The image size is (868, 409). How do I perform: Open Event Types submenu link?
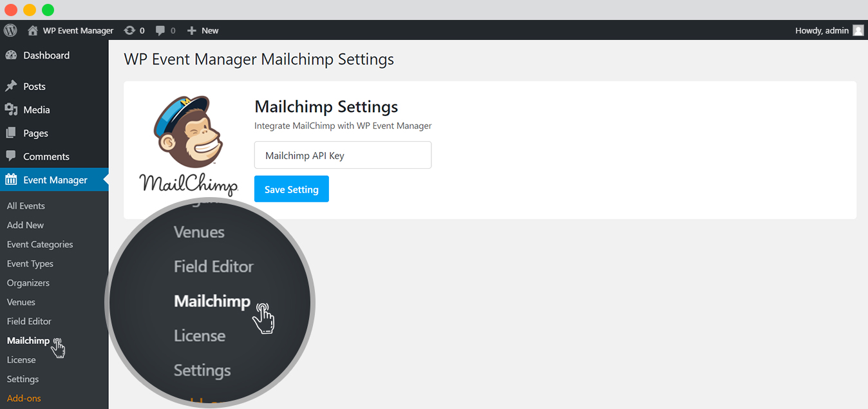click(30, 263)
